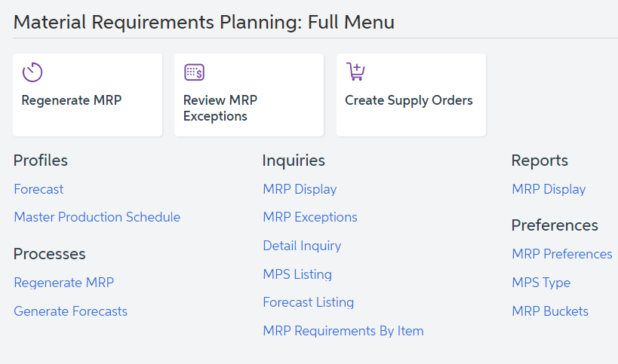
Task: Open MRP Display under Inquiries
Action: (300, 189)
